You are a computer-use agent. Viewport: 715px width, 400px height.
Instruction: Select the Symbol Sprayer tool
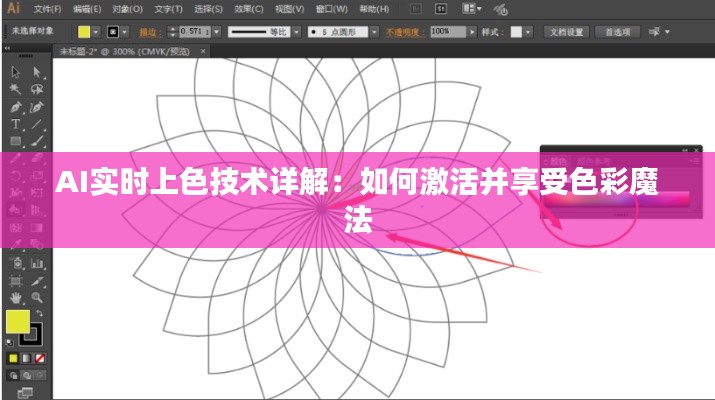coord(17,263)
